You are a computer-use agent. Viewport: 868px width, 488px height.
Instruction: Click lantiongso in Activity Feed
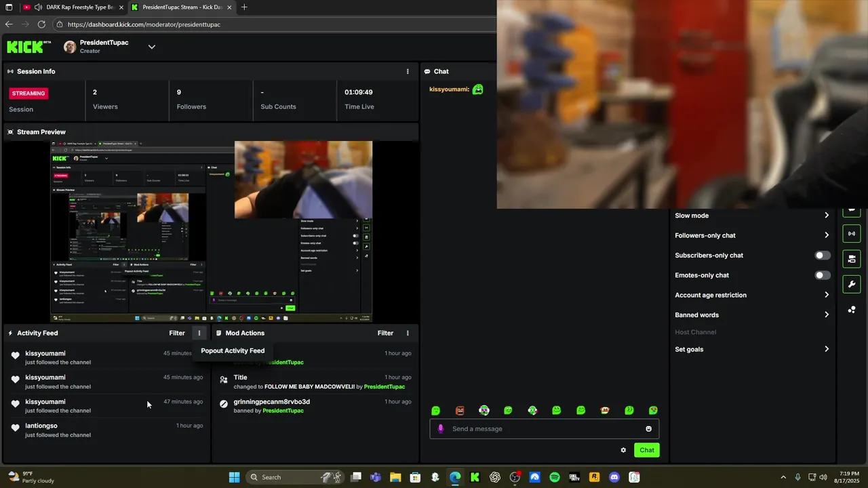click(x=41, y=426)
